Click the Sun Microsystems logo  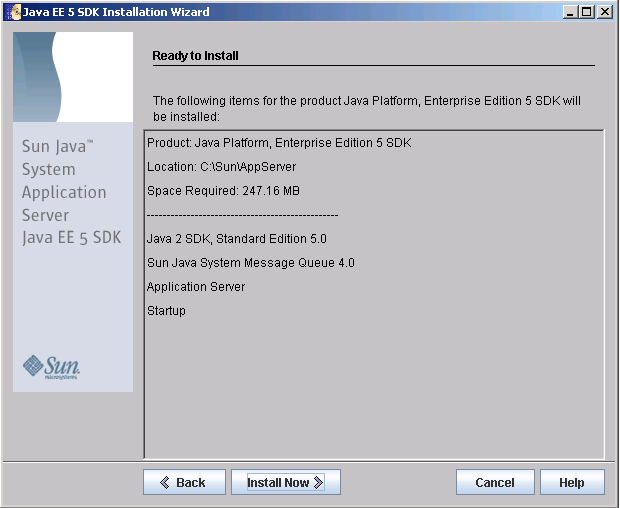(51, 367)
